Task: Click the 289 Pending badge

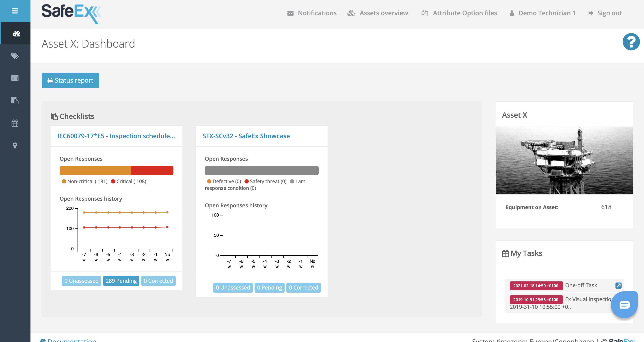Action: [121, 281]
